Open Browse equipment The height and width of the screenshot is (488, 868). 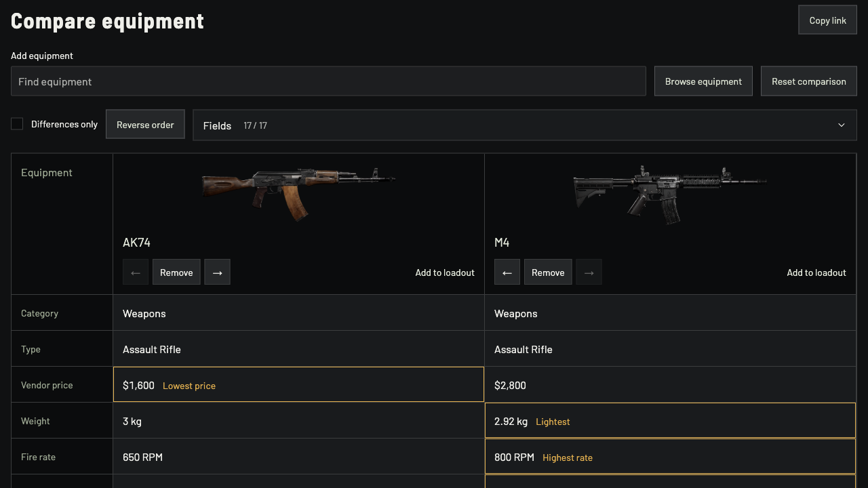point(703,81)
